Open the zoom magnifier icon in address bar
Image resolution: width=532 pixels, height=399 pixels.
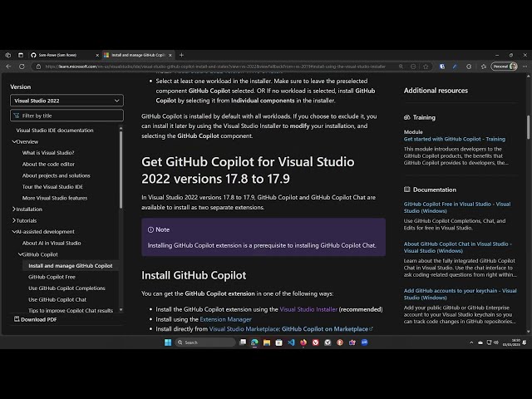[401, 66]
